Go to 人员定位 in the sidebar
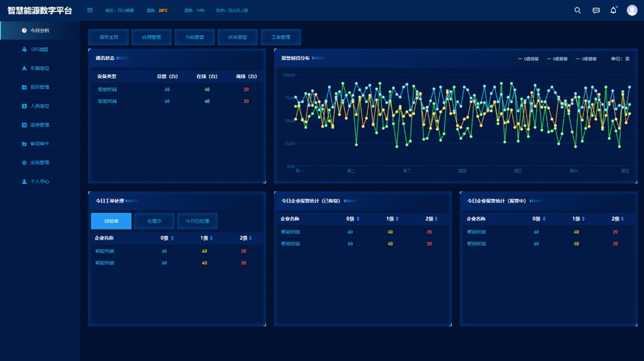 (x=40, y=106)
